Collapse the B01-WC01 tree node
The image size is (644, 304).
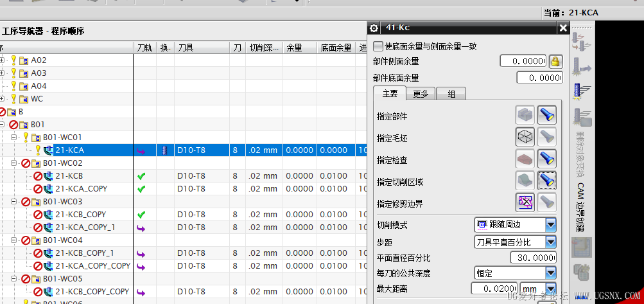(x=13, y=137)
